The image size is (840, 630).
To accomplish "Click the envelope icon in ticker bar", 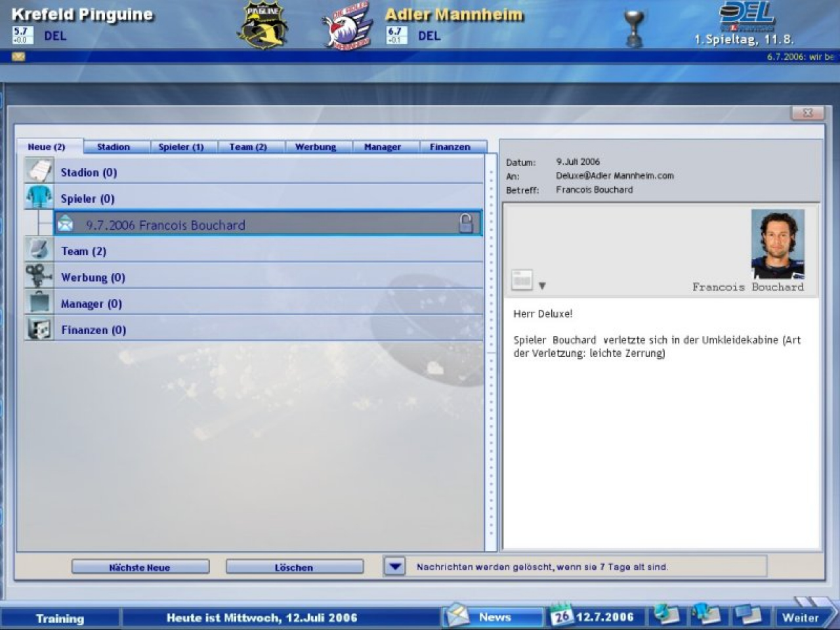I will [18, 57].
